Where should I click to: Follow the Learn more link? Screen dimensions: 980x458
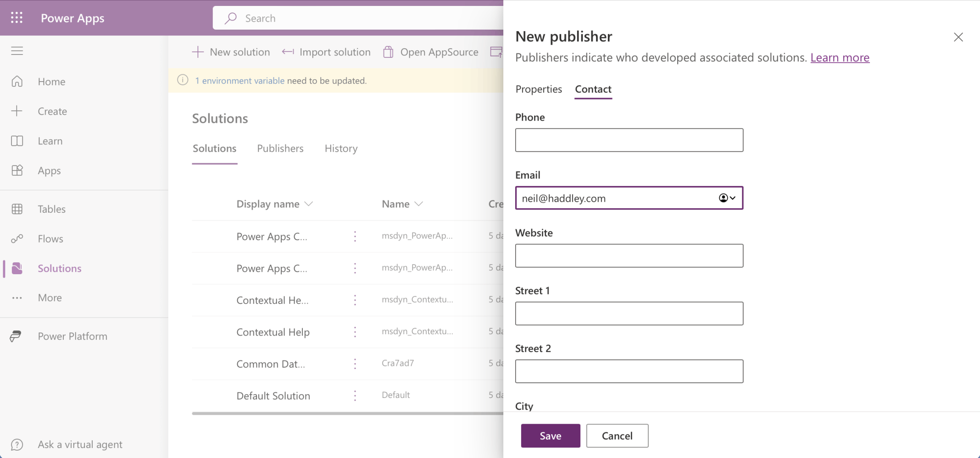tap(840, 58)
